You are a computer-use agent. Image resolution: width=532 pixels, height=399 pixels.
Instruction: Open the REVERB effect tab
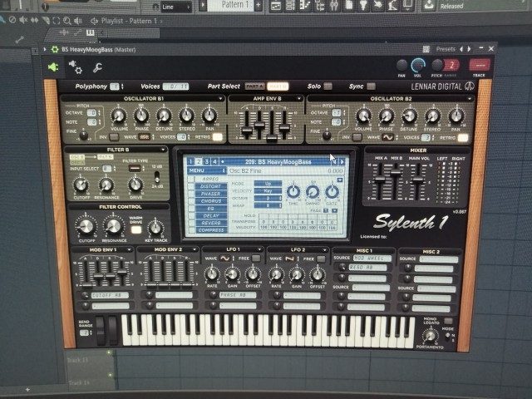coord(210,223)
